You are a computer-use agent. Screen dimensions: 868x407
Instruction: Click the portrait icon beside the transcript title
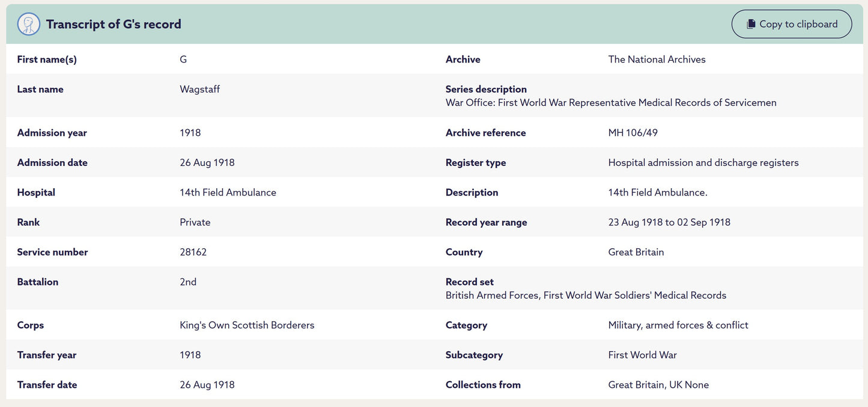click(x=29, y=24)
